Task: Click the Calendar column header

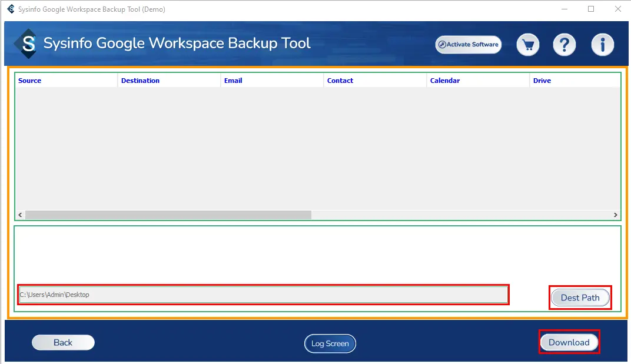Action: tap(478, 81)
